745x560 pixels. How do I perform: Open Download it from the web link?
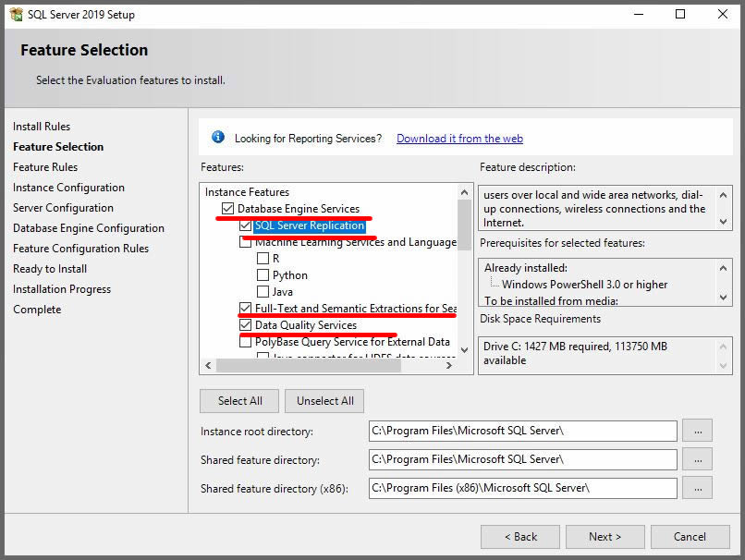tap(459, 139)
